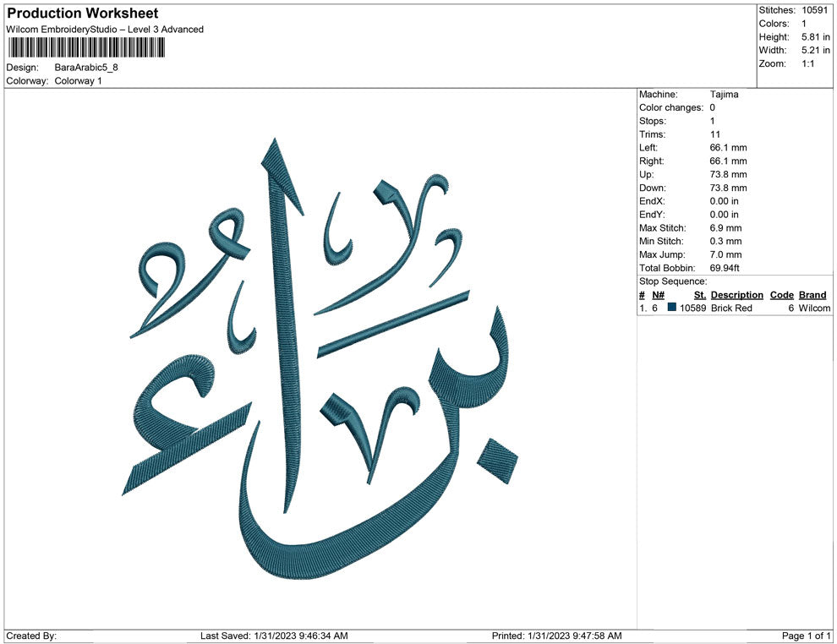The width and height of the screenshot is (837, 644).
Task: Click the 'Brand' column header
Action: coord(812,295)
